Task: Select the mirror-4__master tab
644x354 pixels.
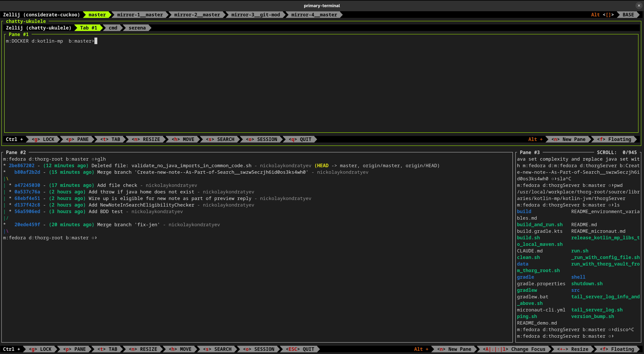Action: tap(314, 15)
